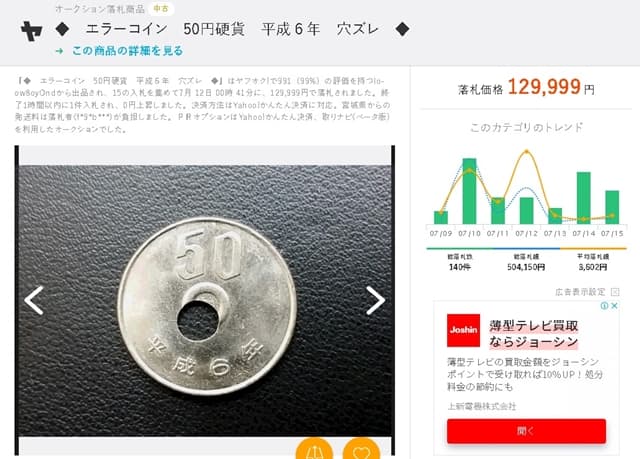
Task: Add the item with the heart icon
Action: [x=361, y=449]
